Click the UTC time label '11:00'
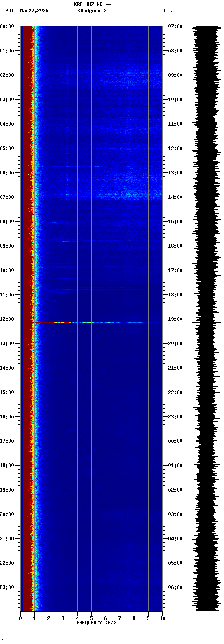The image size is (224, 644). (175, 124)
